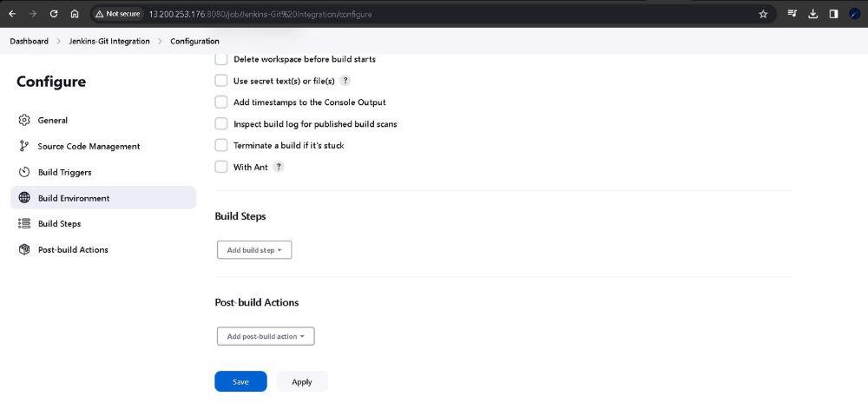Open Jenkins-Git Integration breadcrumb link
The width and height of the screenshot is (868, 416).
pyautogui.click(x=109, y=41)
